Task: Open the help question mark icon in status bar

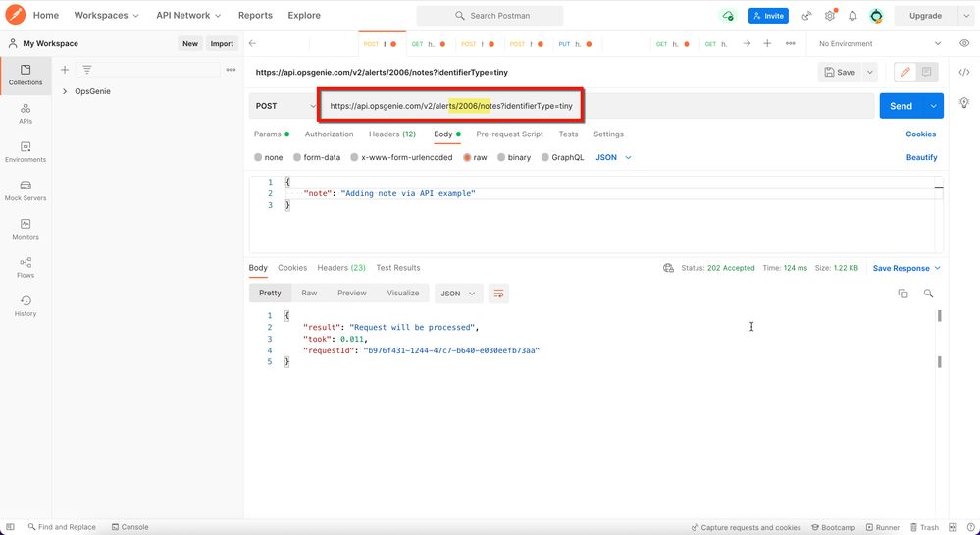Action: (970, 527)
